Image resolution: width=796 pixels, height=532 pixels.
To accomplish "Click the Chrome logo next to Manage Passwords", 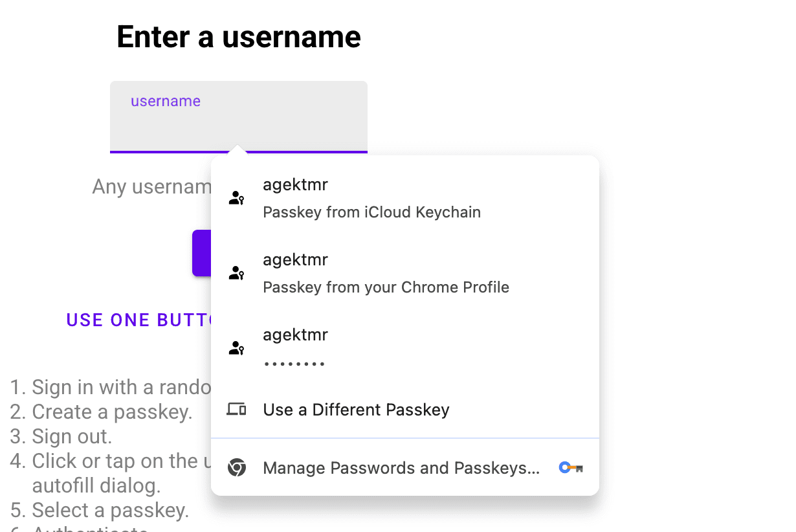I will pyautogui.click(x=237, y=467).
